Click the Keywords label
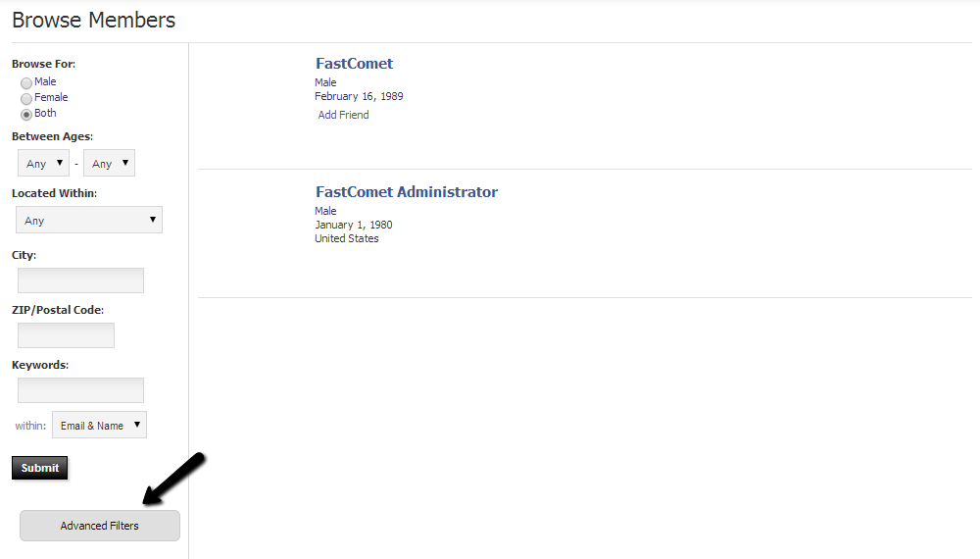 coord(40,365)
